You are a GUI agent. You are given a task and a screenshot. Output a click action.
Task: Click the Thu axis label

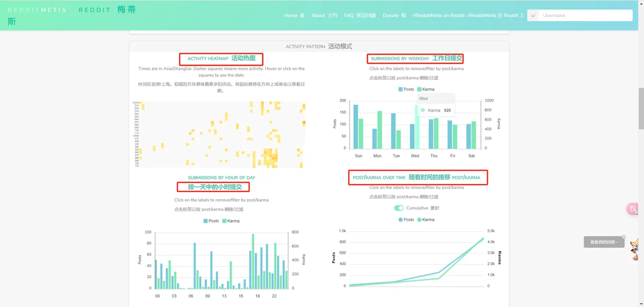point(434,156)
